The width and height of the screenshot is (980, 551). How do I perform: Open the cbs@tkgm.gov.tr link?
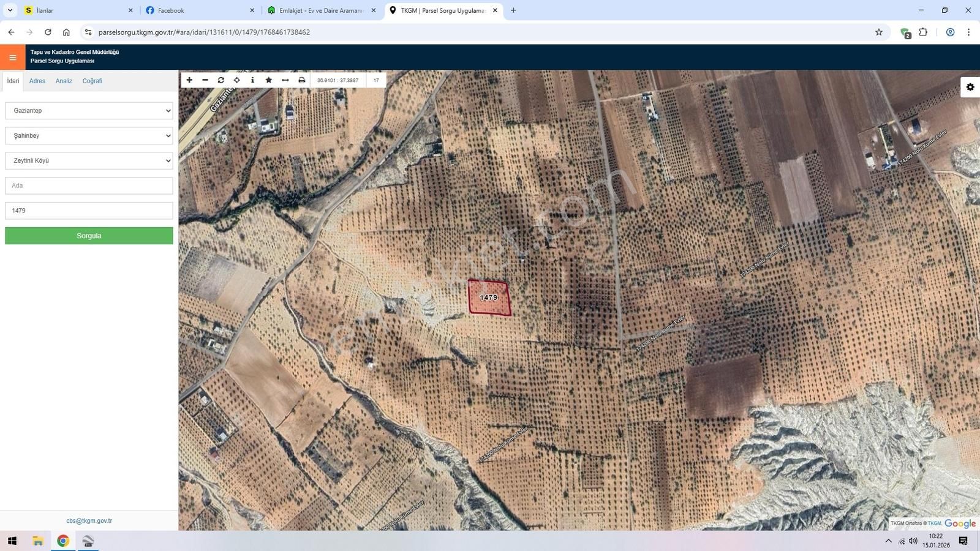[88, 520]
